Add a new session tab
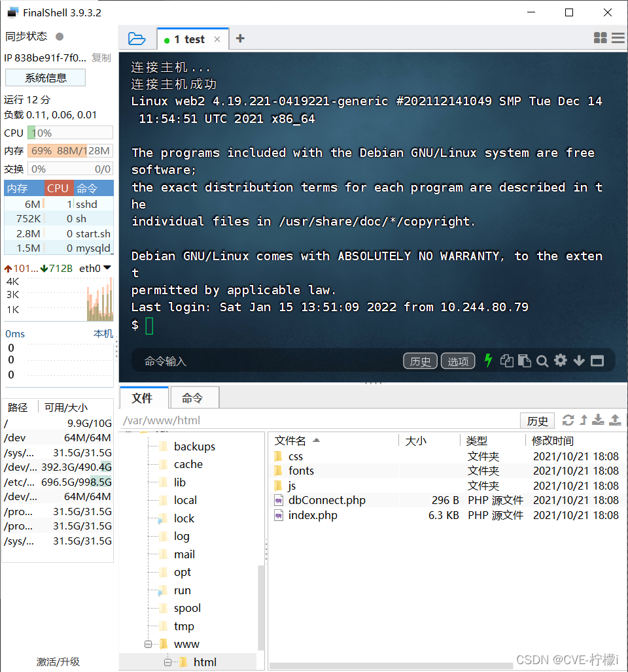628x672 pixels. (240, 39)
